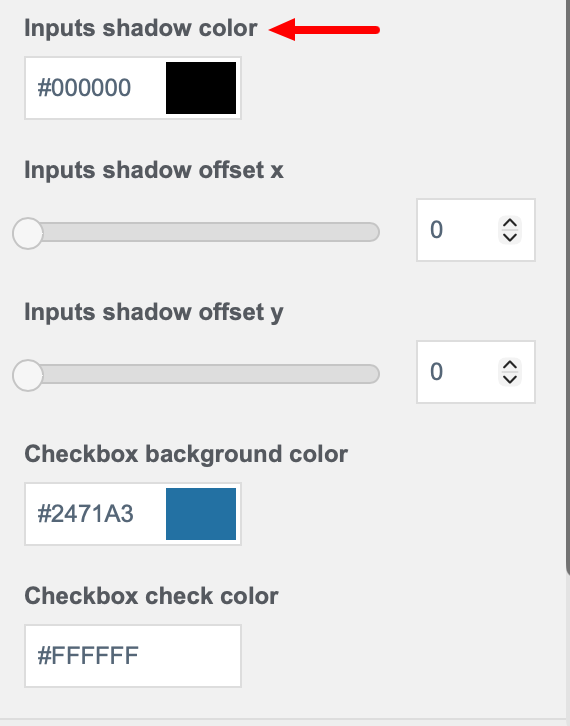This screenshot has width=570, height=726.
Task: Click the Checkbox check color label
Action: pyautogui.click(x=151, y=596)
